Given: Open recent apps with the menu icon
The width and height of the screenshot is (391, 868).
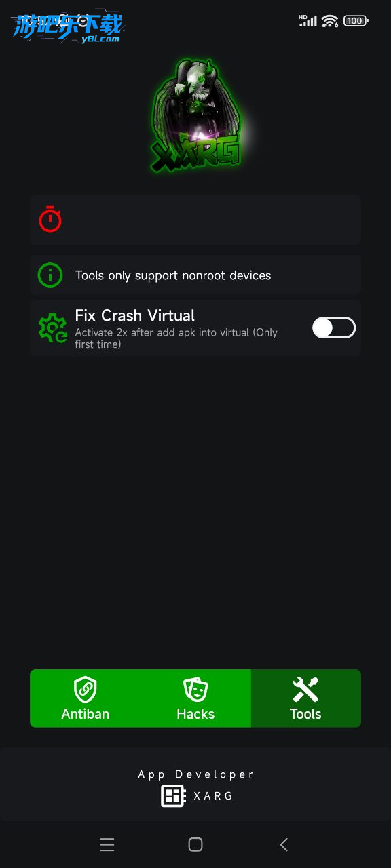Looking at the screenshot, I should pos(107,844).
